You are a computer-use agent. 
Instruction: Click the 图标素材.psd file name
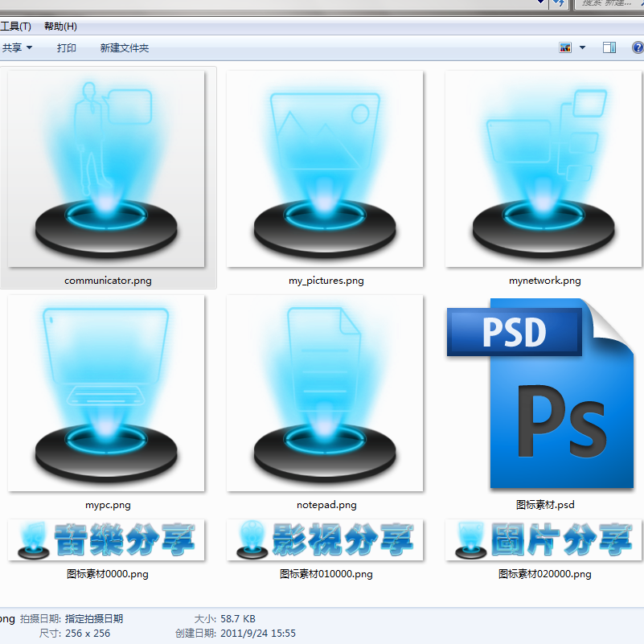pyautogui.click(x=545, y=505)
